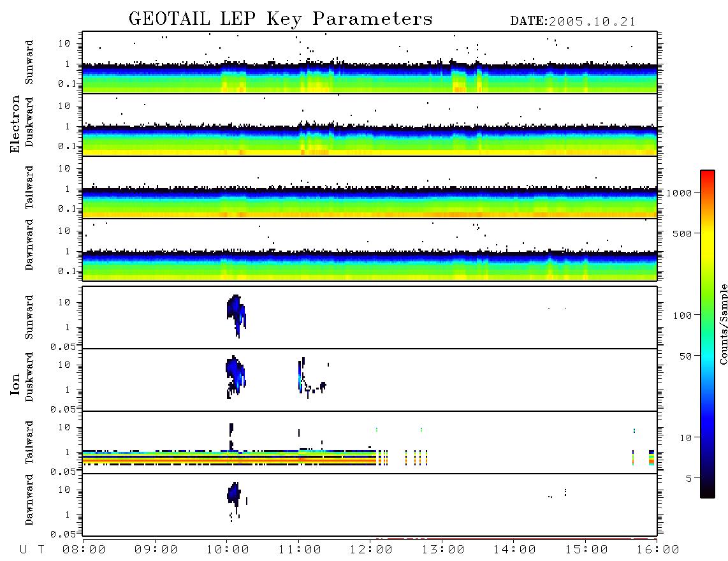The width and height of the screenshot is (728, 561).
Task: Click the Electron Sunward spectrogram band
Action: (370, 78)
